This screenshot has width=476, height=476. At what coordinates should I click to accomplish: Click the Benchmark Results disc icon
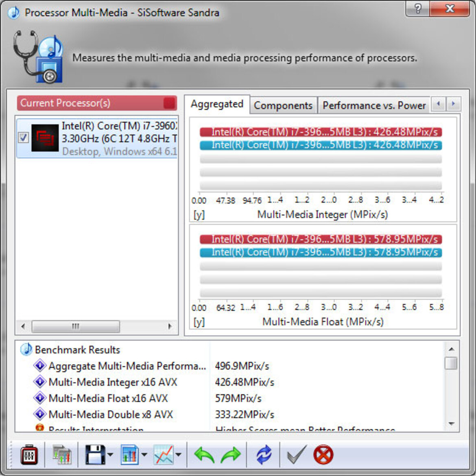[x=26, y=349]
